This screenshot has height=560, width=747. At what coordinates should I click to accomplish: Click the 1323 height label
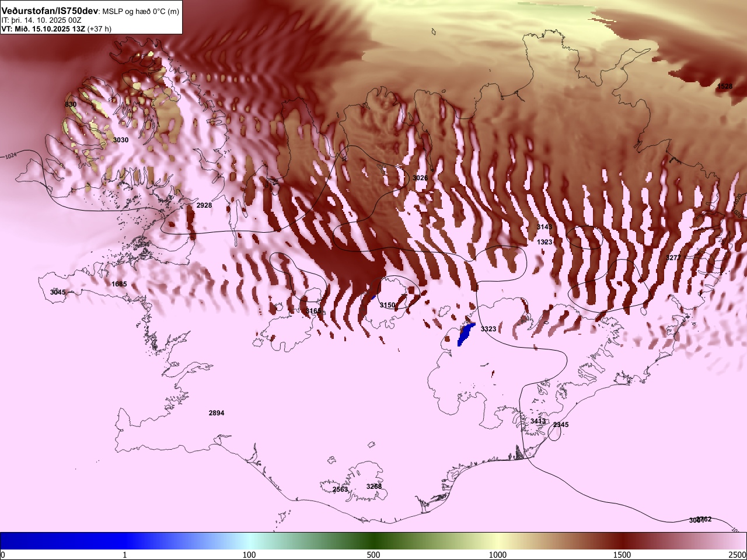point(544,242)
